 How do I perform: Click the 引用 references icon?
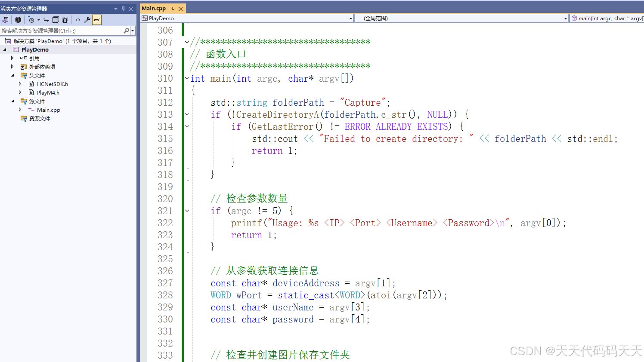[x=24, y=58]
